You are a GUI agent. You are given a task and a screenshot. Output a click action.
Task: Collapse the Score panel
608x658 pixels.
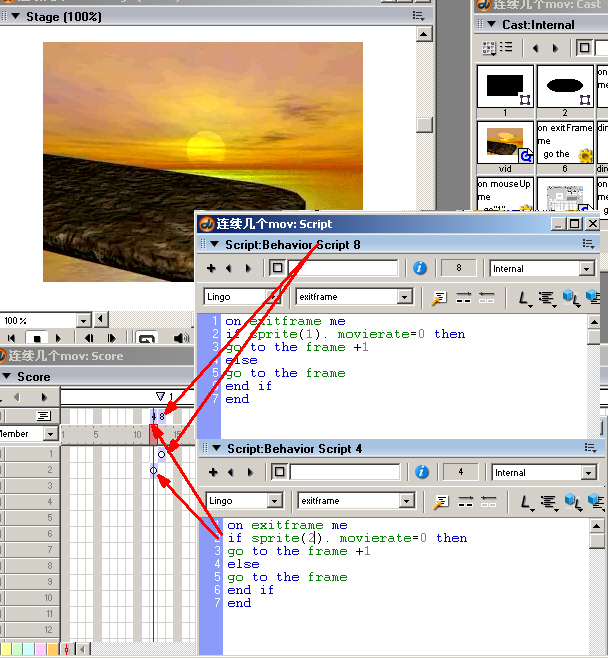[x=7, y=376]
